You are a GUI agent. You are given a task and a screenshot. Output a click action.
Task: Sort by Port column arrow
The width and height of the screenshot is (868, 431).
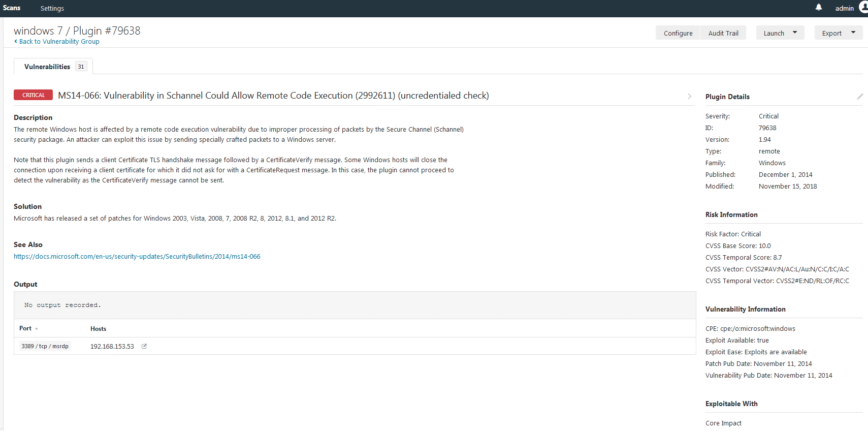pyautogui.click(x=37, y=329)
